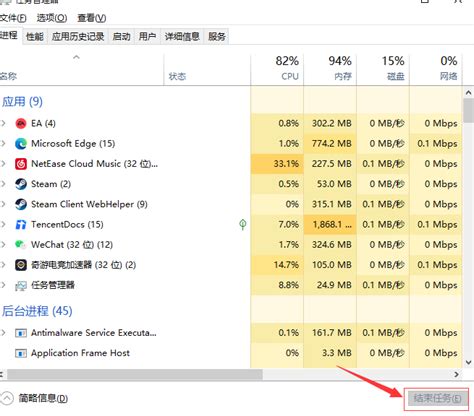The height and width of the screenshot is (416, 474).
Task: Open the 选项(O) menu
Action: pos(52,18)
